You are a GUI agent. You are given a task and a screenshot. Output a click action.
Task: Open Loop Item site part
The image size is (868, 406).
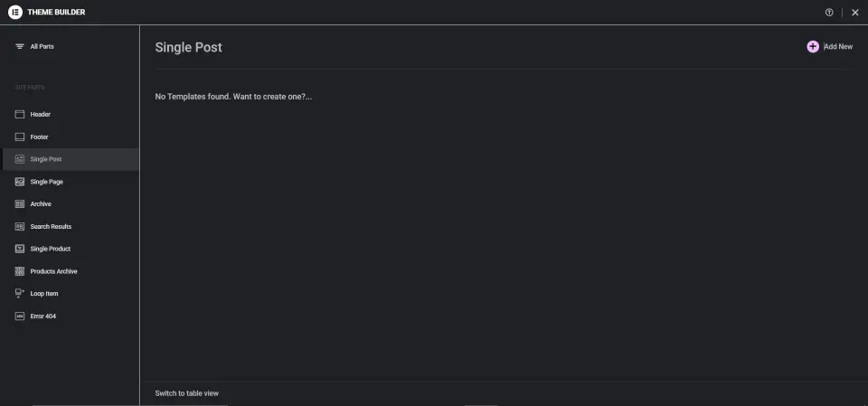coord(44,294)
